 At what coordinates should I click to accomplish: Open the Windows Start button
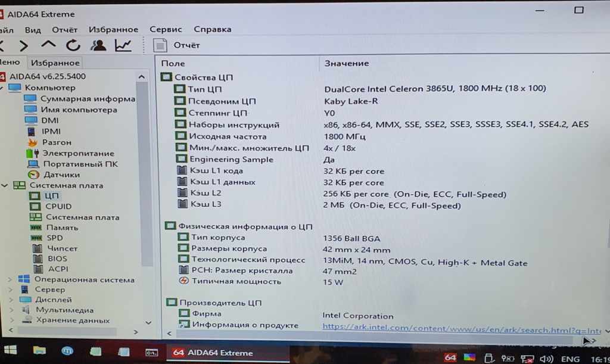click(11, 350)
